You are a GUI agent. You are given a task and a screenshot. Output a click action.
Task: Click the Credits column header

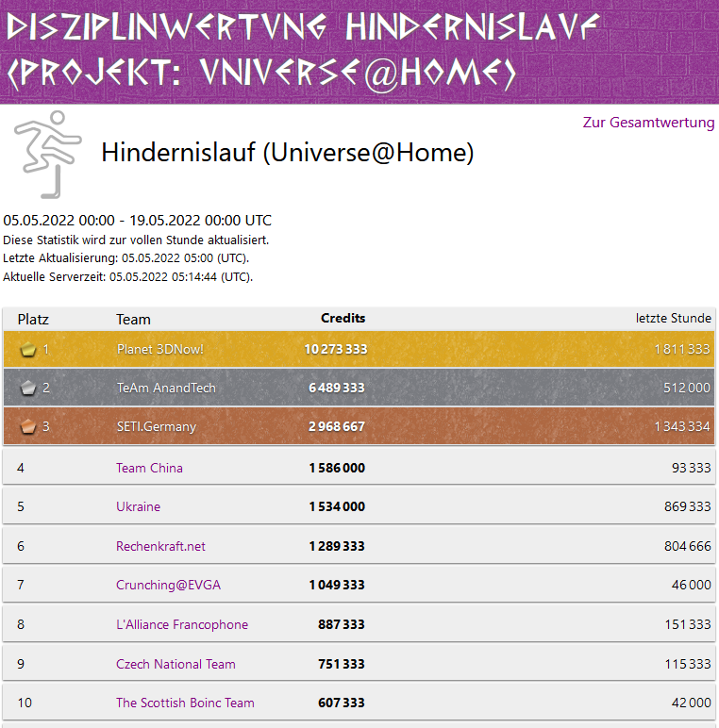pos(343,318)
